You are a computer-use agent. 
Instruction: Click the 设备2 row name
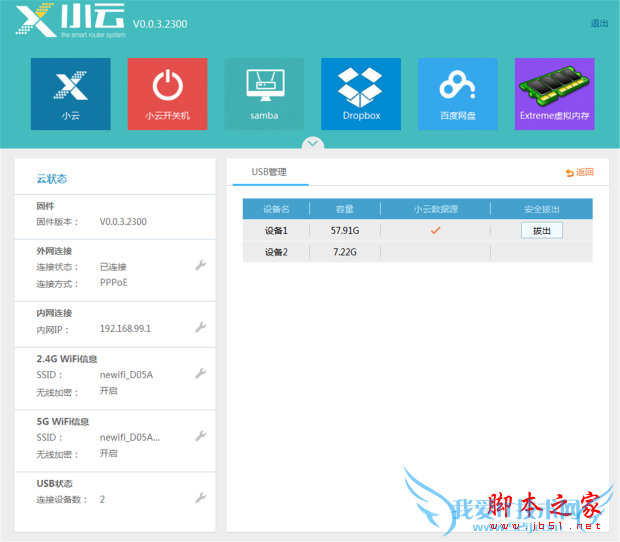click(x=276, y=252)
